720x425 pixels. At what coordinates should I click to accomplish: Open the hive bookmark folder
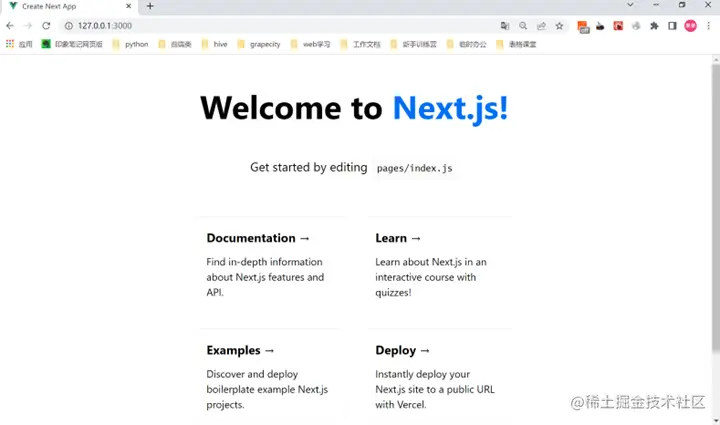[214, 44]
